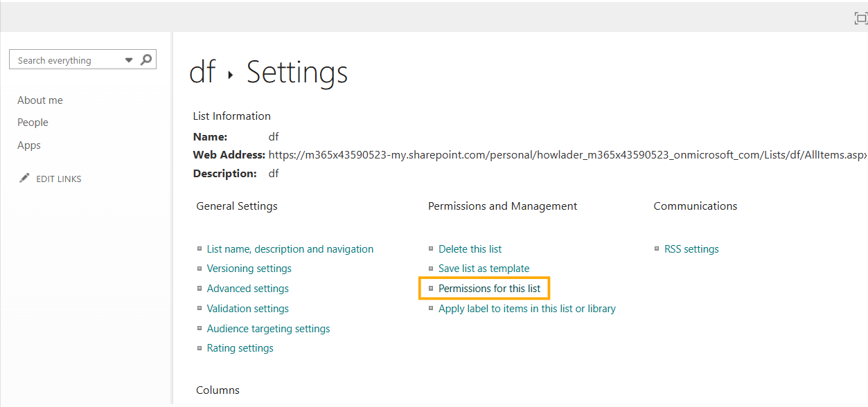The image size is (868, 407).
Task: Click the search magnifier icon
Action: (145, 60)
